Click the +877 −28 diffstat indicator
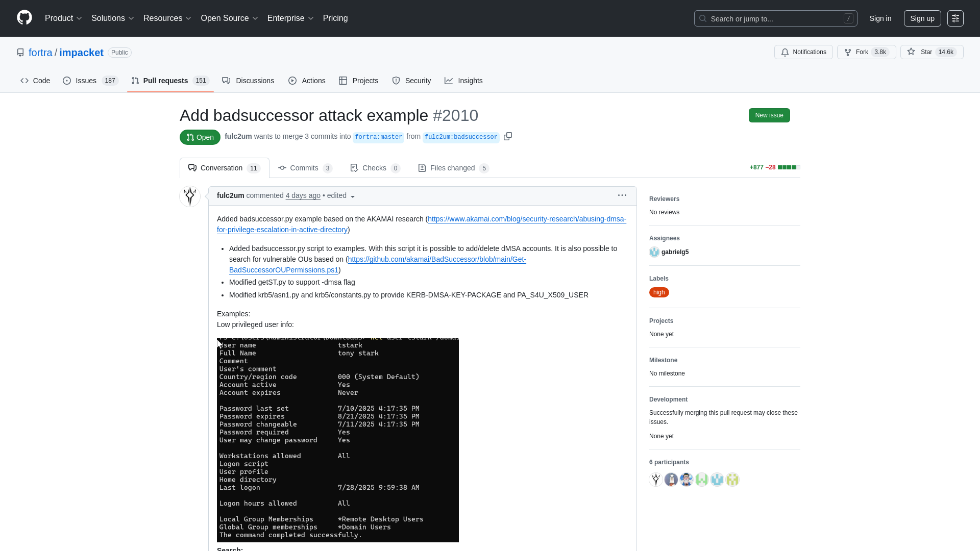The image size is (980, 551). 775,167
